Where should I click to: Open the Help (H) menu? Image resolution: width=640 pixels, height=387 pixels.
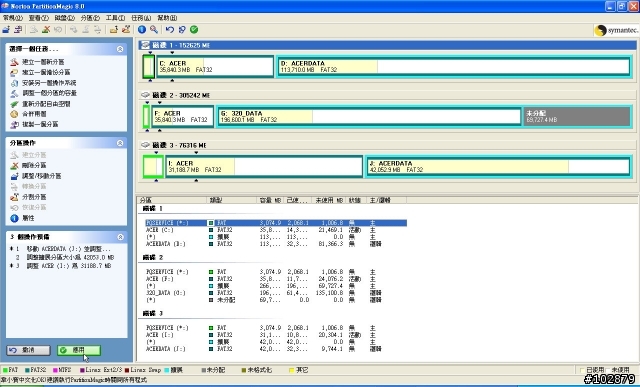167,18
